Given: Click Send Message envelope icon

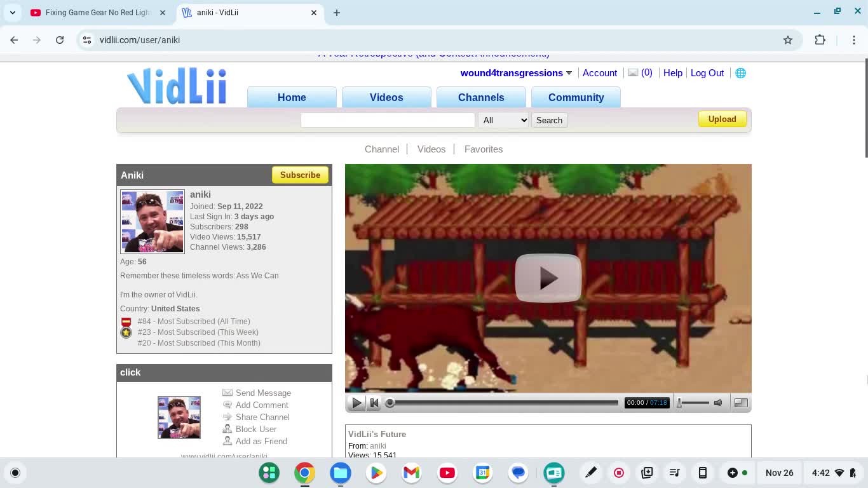Looking at the screenshot, I should (x=227, y=393).
